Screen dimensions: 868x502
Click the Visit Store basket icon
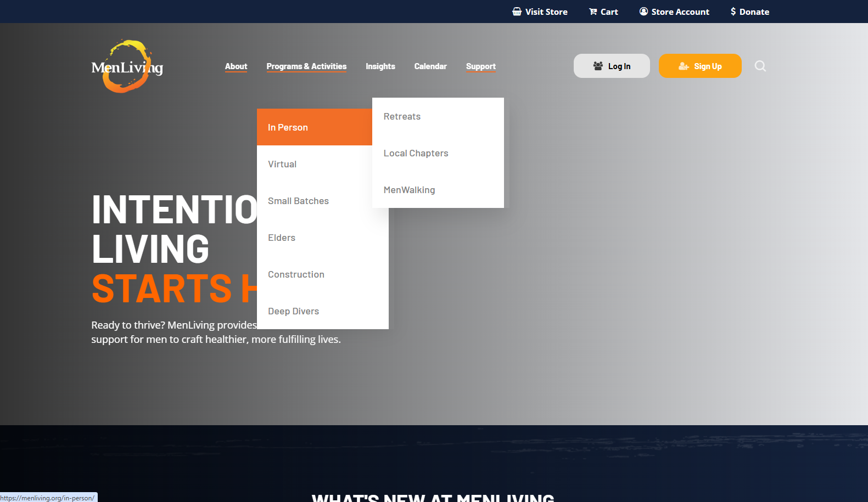pyautogui.click(x=517, y=12)
